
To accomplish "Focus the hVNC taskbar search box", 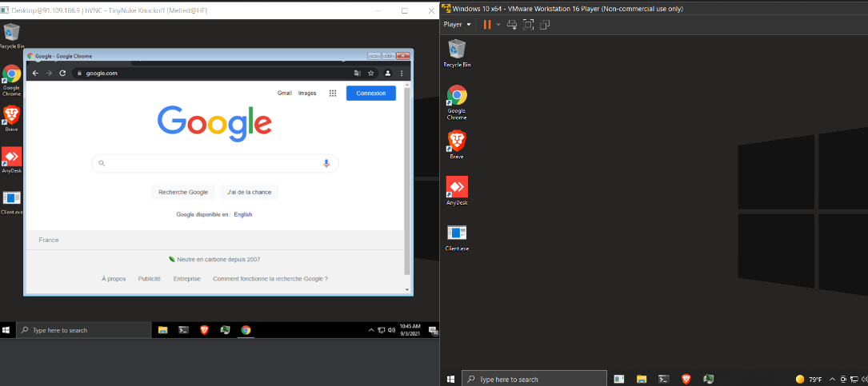I will tap(83, 330).
